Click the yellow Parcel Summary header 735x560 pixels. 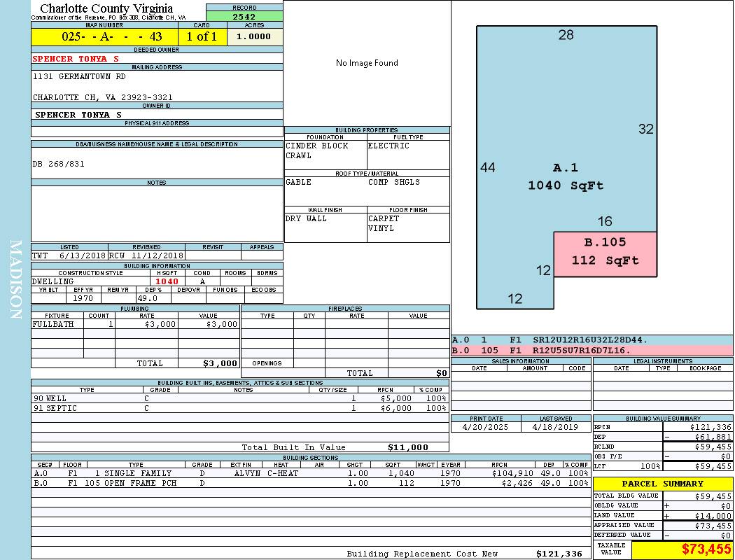point(662,484)
